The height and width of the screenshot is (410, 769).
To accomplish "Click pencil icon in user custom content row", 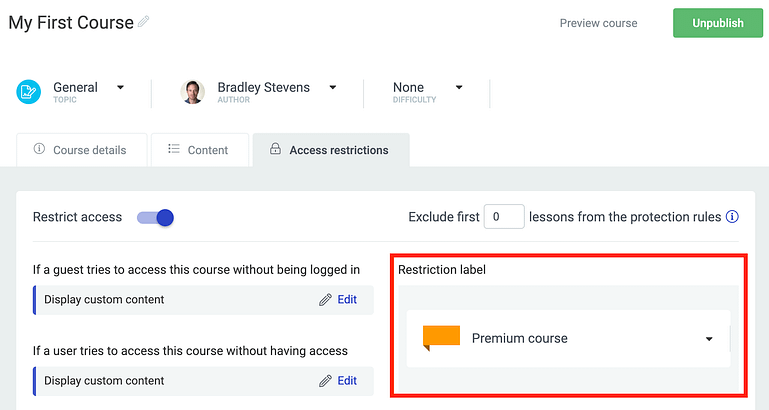I will tap(325, 381).
